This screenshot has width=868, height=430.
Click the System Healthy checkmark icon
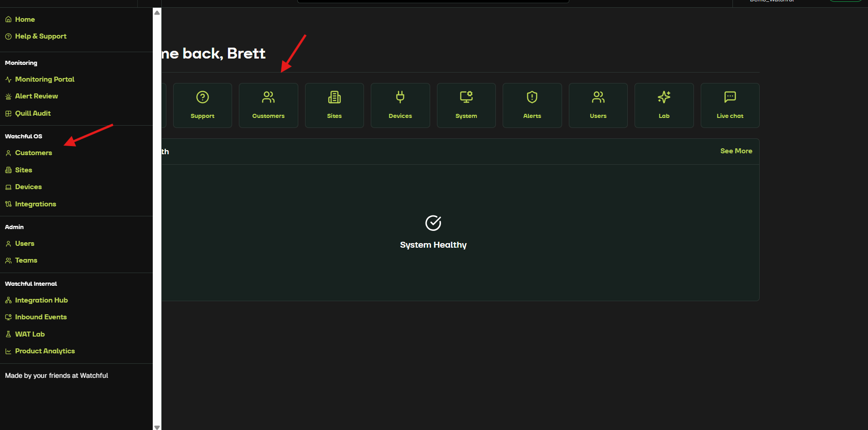(433, 223)
